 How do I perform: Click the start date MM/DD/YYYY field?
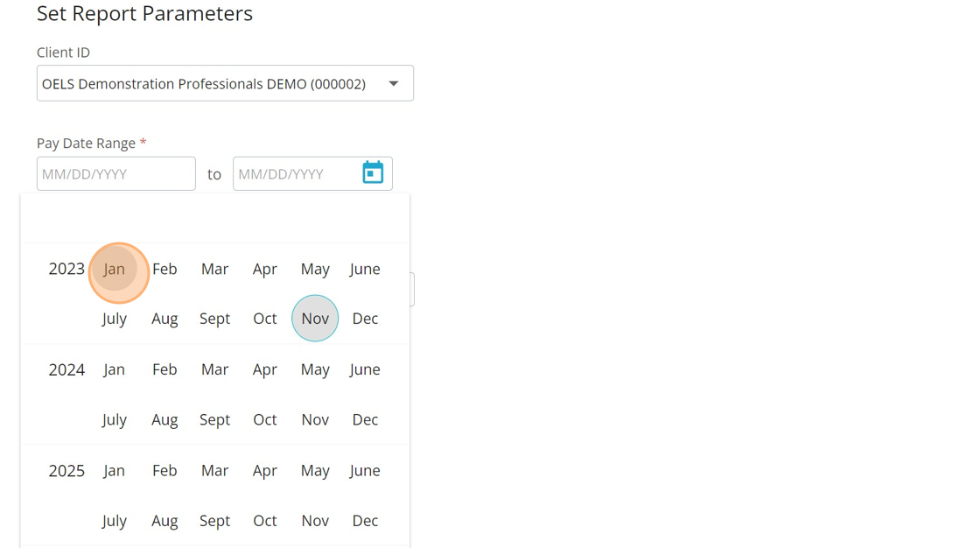(x=115, y=174)
